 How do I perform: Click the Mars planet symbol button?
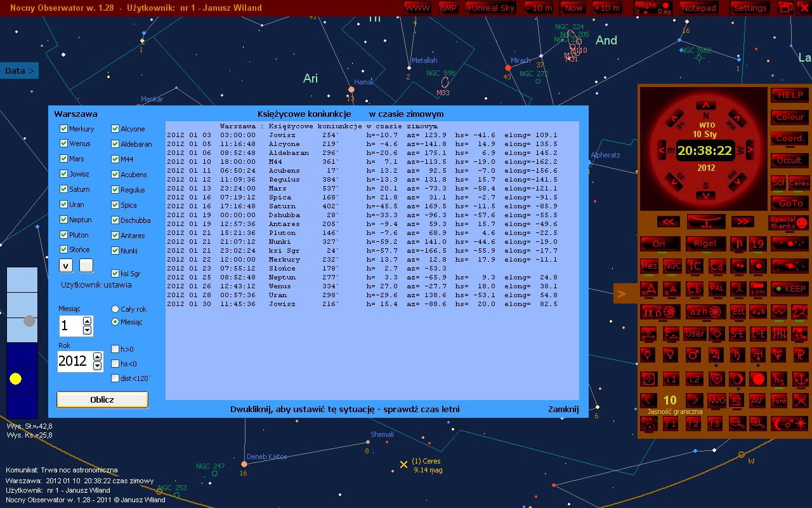[x=693, y=355]
